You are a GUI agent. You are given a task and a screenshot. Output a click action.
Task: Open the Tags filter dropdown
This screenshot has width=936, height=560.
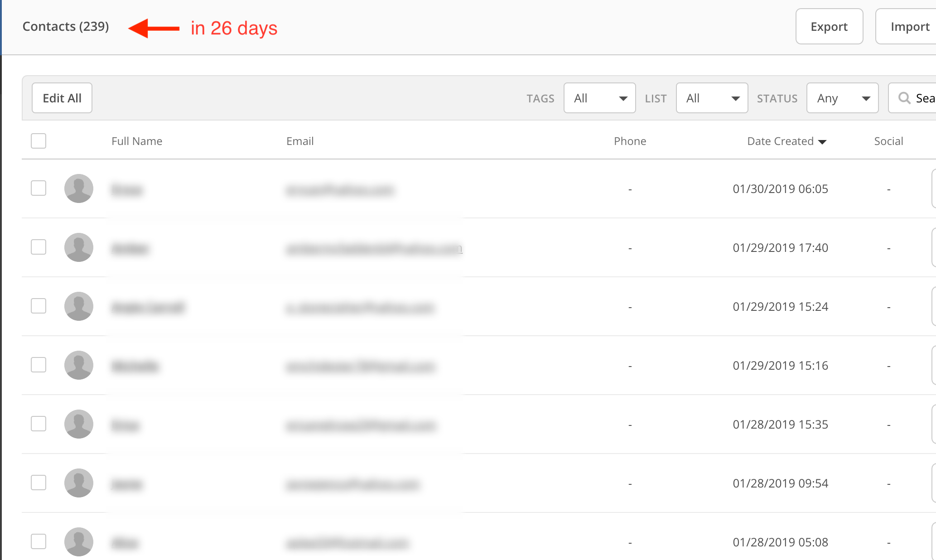pos(599,98)
